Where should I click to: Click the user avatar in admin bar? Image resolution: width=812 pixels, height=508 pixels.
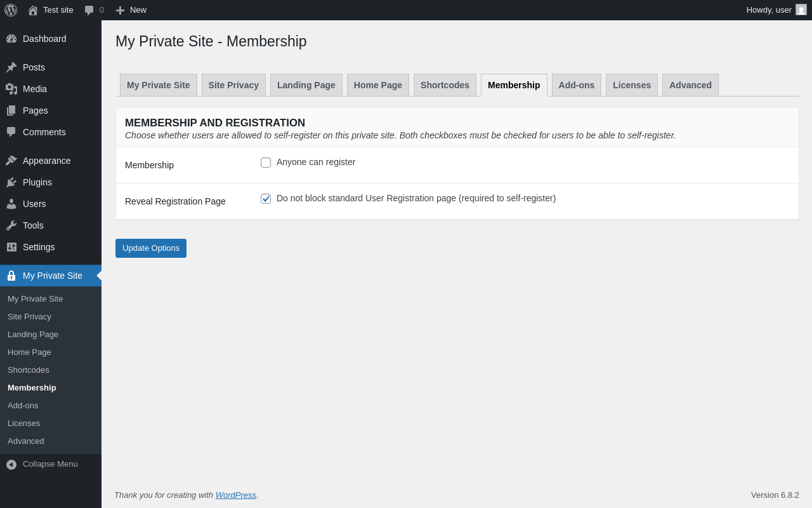click(x=801, y=10)
